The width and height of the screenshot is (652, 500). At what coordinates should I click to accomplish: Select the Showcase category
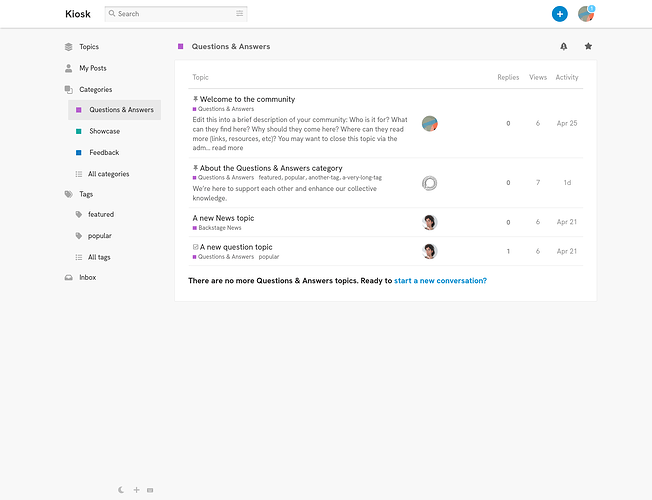(x=104, y=131)
